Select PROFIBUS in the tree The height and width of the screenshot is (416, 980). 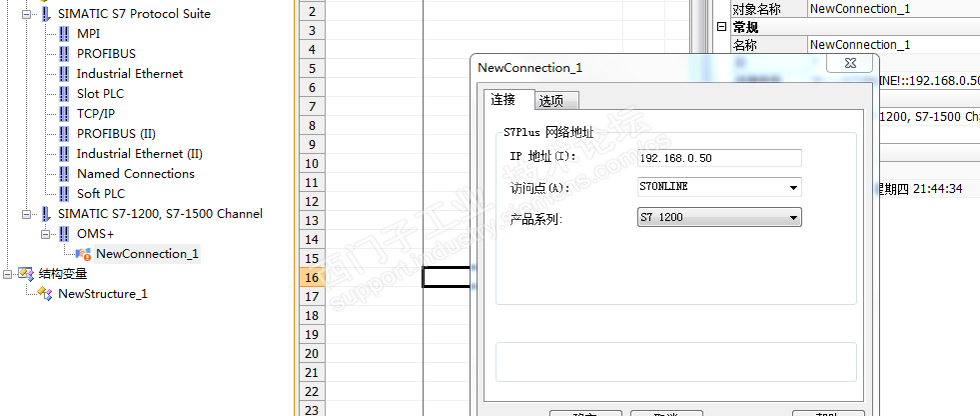pyautogui.click(x=106, y=54)
